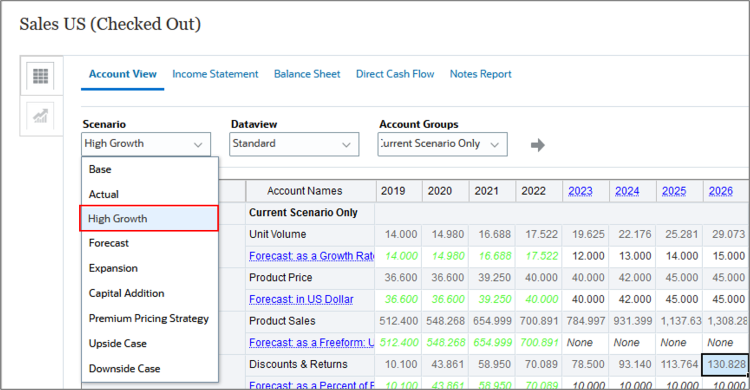
Task: Click Product Price 2021 cell 39.250
Action: (492, 278)
